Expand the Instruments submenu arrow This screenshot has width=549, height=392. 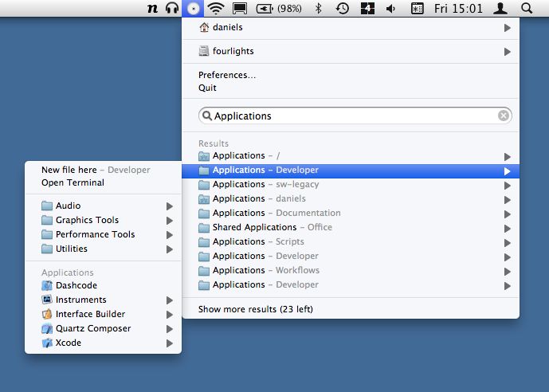pyautogui.click(x=170, y=300)
